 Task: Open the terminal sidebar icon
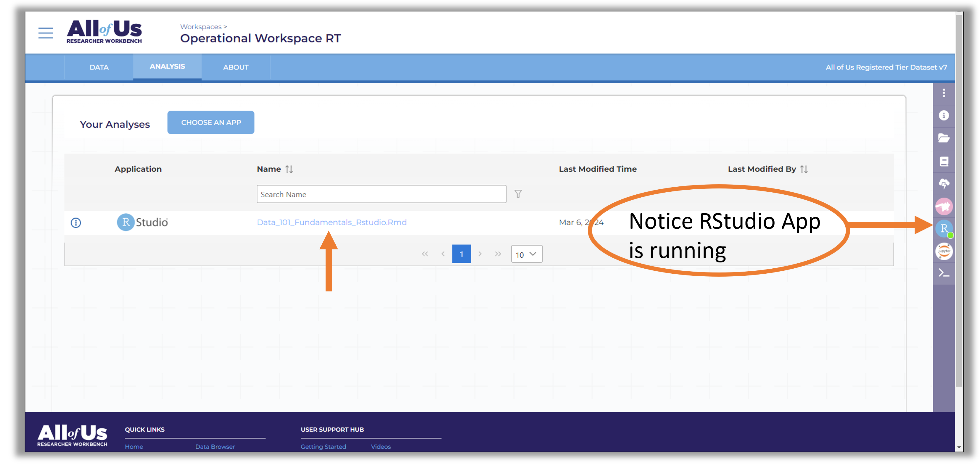(x=944, y=273)
